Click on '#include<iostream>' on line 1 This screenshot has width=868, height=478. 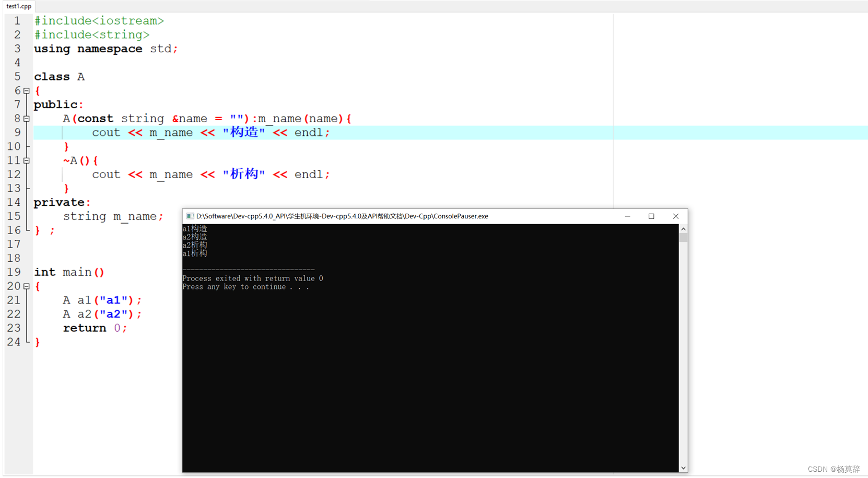99,21
